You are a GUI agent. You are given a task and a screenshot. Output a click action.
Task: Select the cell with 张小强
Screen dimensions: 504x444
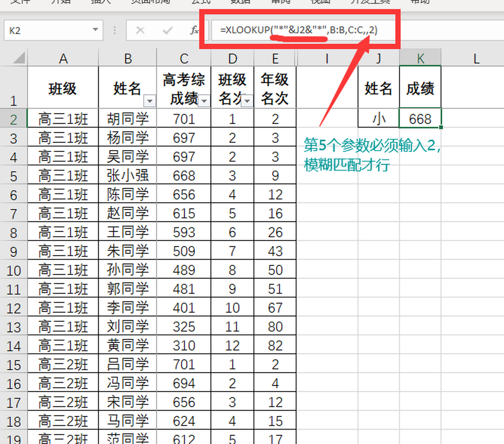[128, 175]
